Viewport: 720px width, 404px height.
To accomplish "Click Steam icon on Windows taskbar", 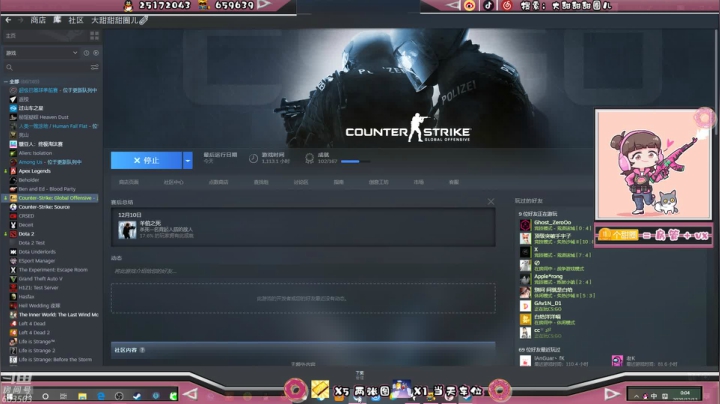I will coord(137,396).
